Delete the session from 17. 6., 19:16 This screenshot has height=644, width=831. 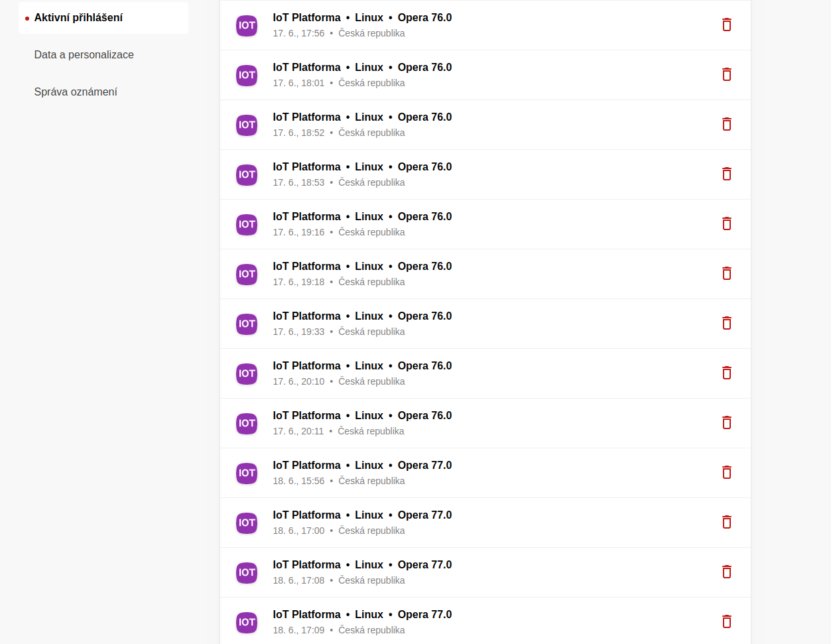click(x=727, y=224)
